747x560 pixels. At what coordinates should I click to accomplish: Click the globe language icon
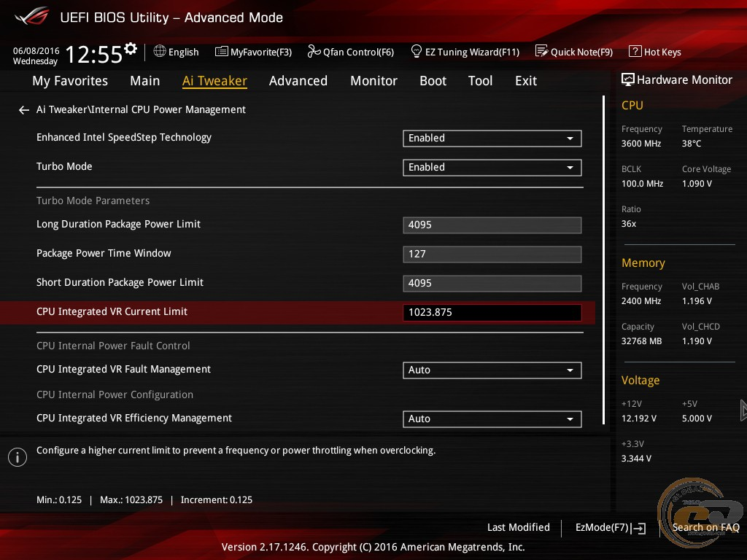(160, 51)
